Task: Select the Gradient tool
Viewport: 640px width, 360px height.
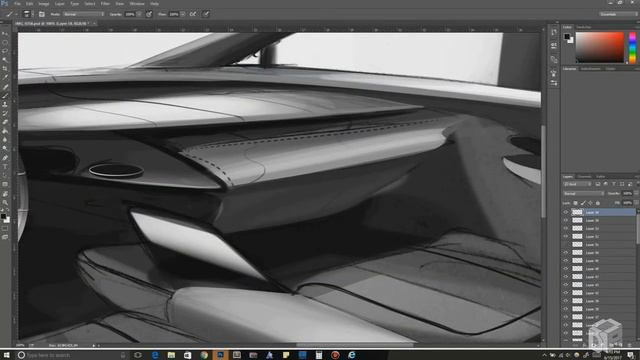Action: (x=5, y=131)
